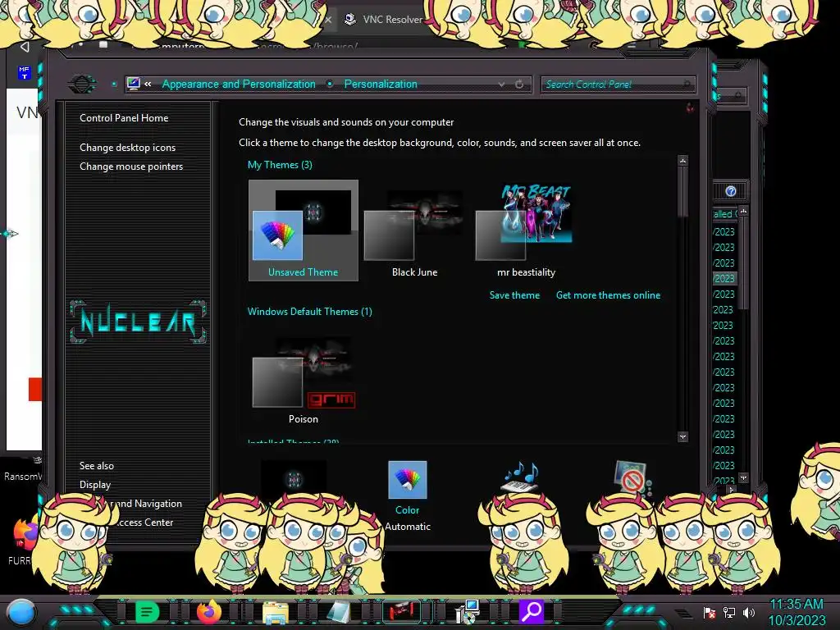Click the My Themes (3) heading

(x=280, y=165)
